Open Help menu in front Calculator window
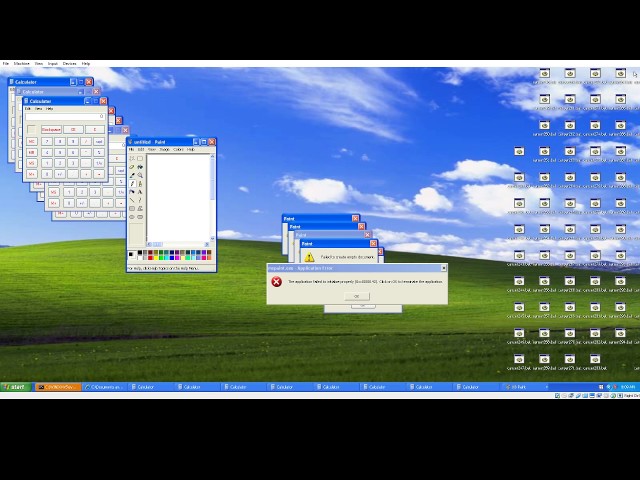This screenshot has width=640, height=480. coord(49,109)
